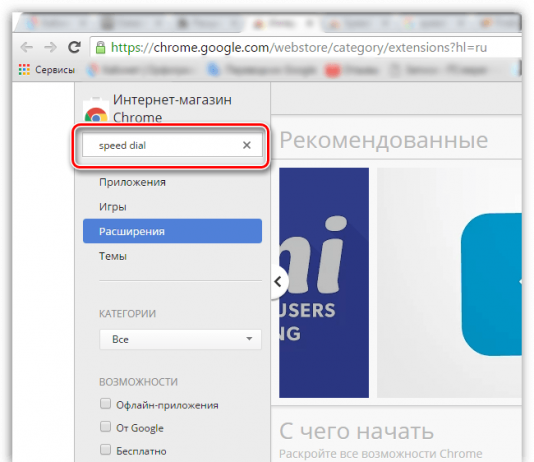View the green padlock site info
The width and height of the screenshot is (534, 462).
click(x=100, y=48)
